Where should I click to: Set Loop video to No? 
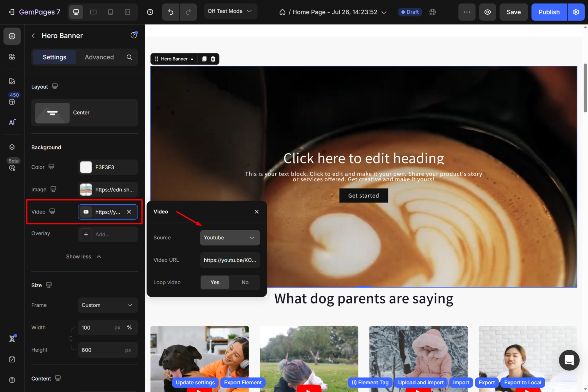[245, 282]
